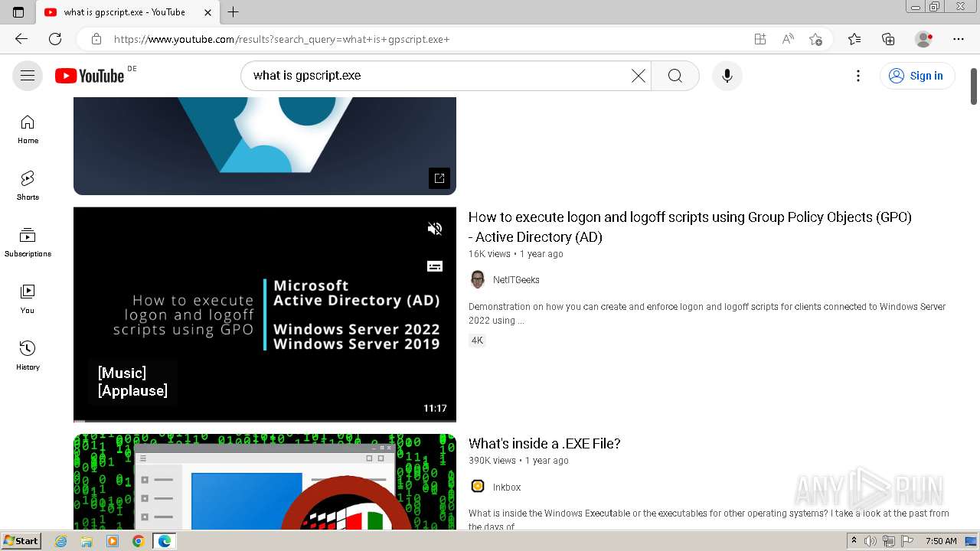Image resolution: width=980 pixels, height=551 pixels.
Task: Go back in browser
Action: click(21, 39)
